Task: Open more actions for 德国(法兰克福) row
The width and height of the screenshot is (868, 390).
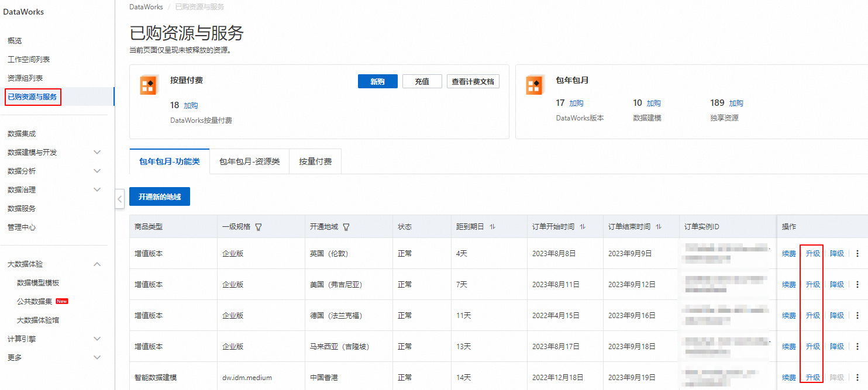Action: pyautogui.click(x=857, y=315)
